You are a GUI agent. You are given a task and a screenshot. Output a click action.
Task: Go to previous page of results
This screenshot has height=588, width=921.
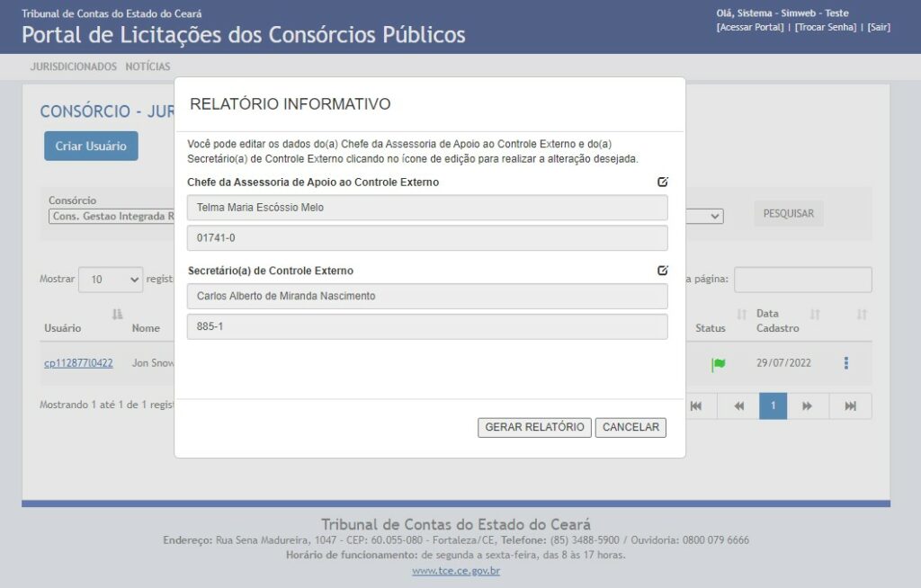point(738,406)
